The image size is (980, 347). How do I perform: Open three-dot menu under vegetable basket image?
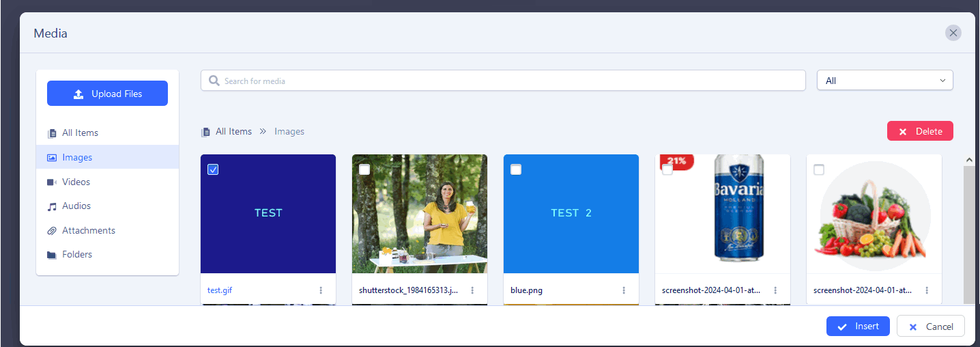coord(927,290)
